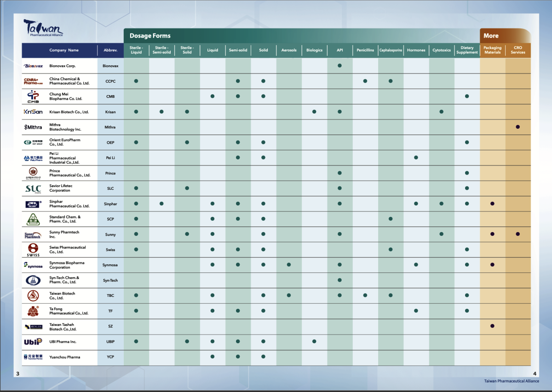Image resolution: width=552 pixels, height=392 pixels.
Task: Select the API column header
Action: pyautogui.click(x=339, y=50)
